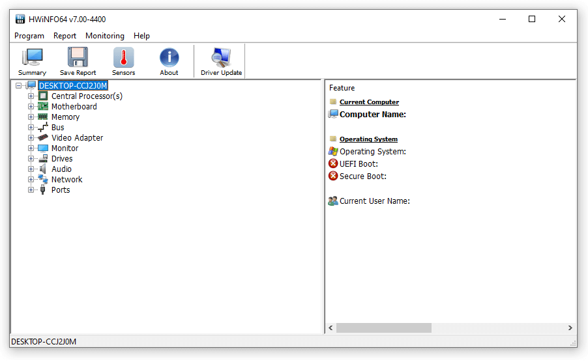Click the red X icon beside Secure Boot
588x364 pixels.
pos(333,176)
